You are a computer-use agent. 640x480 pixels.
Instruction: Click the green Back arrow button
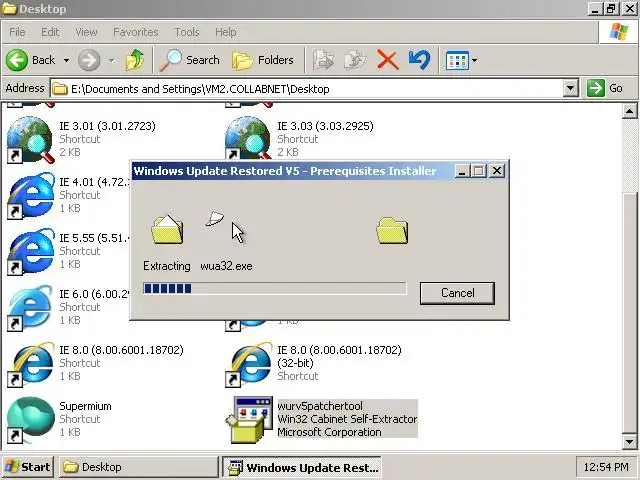pos(17,60)
